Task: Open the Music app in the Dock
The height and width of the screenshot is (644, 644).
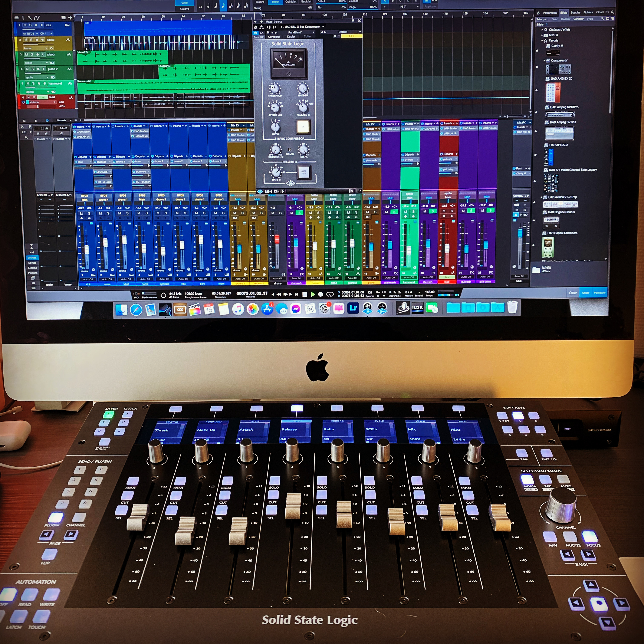Action: point(238,309)
